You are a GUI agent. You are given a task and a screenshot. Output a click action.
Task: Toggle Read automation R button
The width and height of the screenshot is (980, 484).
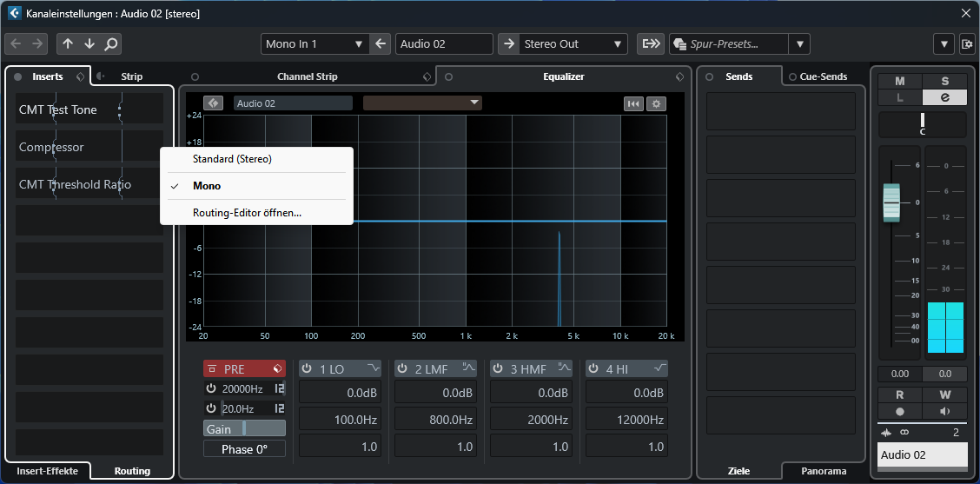pos(900,395)
